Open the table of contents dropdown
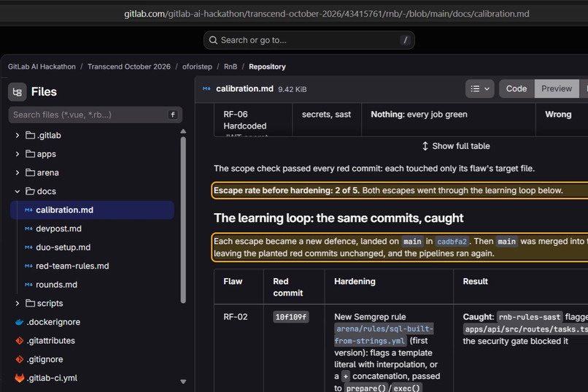 tap(479, 89)
